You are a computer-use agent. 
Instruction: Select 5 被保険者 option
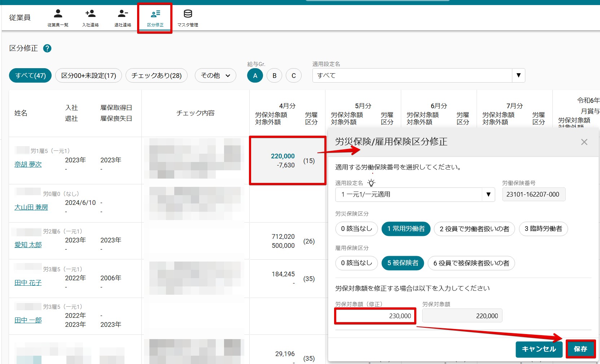pos(403,263)
